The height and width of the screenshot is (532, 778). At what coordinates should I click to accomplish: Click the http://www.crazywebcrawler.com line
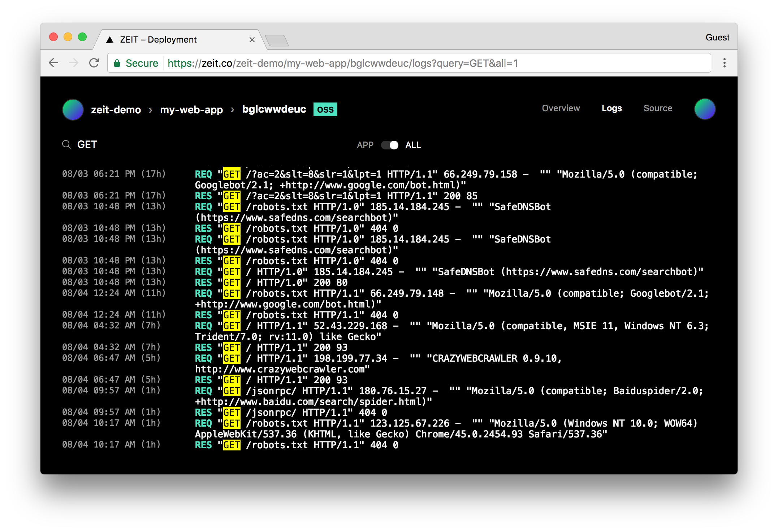click(282, 369)
